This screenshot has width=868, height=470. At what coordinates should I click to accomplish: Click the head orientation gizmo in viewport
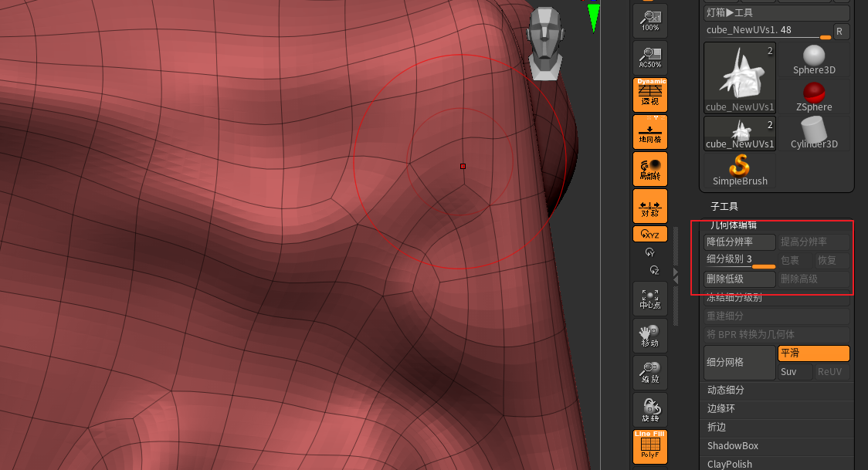[545, 43]
